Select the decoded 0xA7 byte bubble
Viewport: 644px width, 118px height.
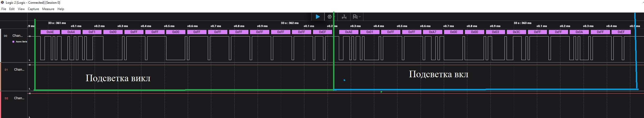432,32
